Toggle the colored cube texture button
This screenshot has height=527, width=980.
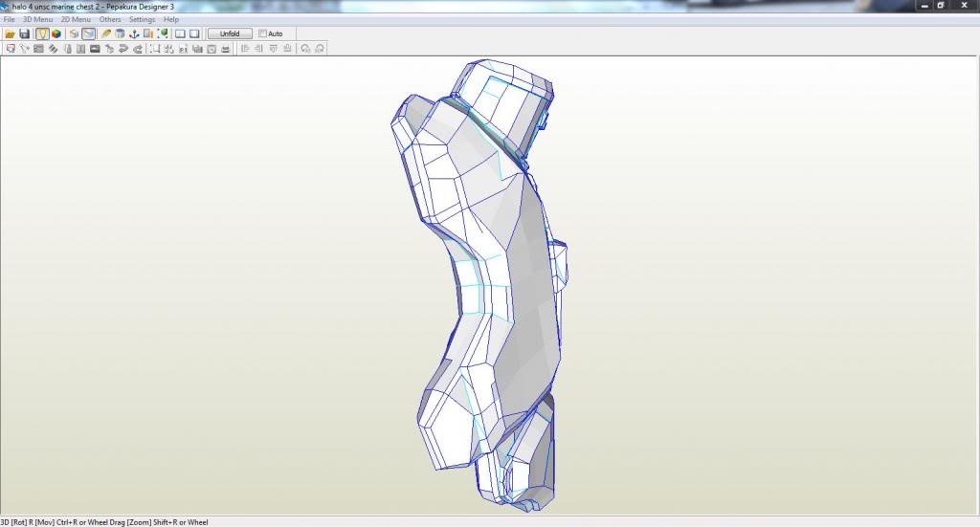click(x=56, y=33)
